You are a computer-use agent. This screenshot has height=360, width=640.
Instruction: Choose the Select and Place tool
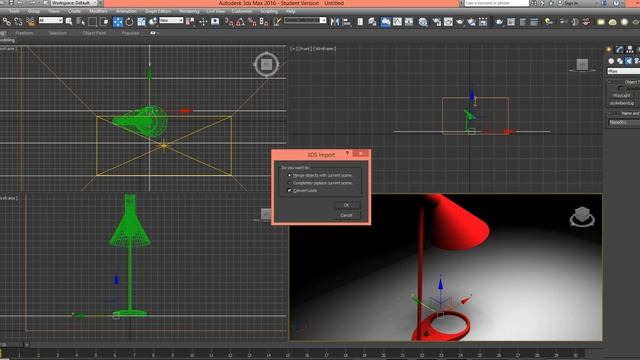[153, 22]
